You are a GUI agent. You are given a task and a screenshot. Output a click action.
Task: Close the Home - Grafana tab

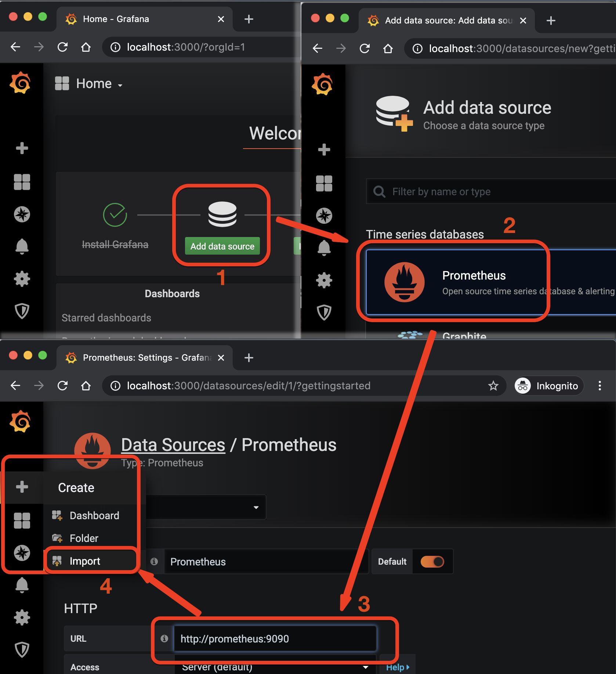point(221,19)
